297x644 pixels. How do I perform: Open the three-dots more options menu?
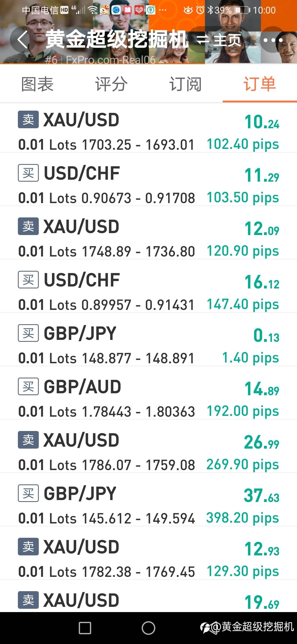pyautogui.click(x=273, y=40)
